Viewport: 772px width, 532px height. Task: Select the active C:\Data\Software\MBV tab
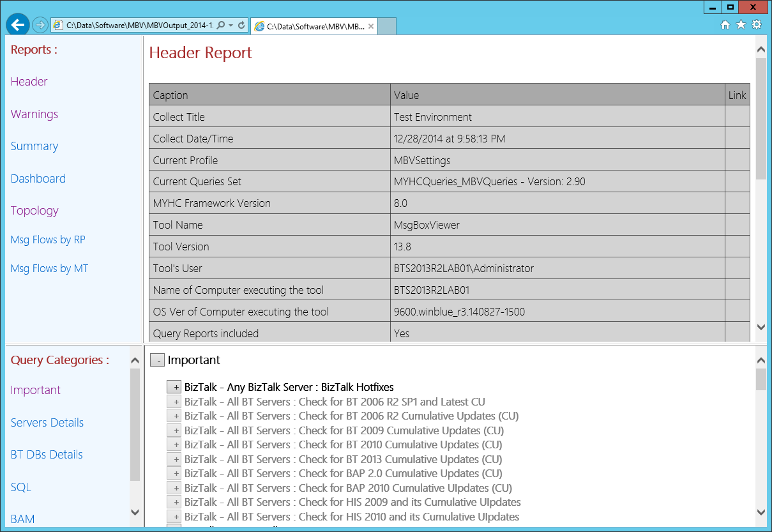pos(314,26)
